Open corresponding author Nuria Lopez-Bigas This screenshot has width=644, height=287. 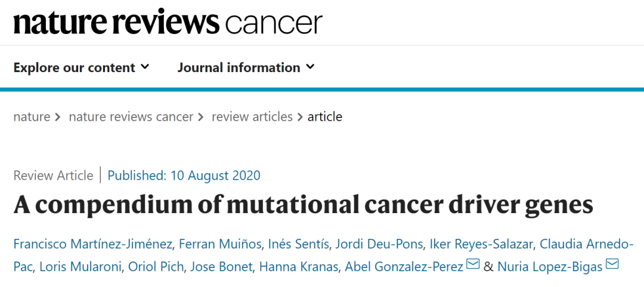pyautogui.click(x=550, y=266)
